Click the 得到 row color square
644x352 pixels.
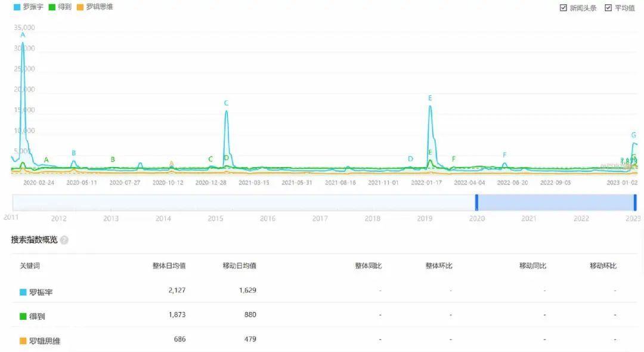click(23, 316)
